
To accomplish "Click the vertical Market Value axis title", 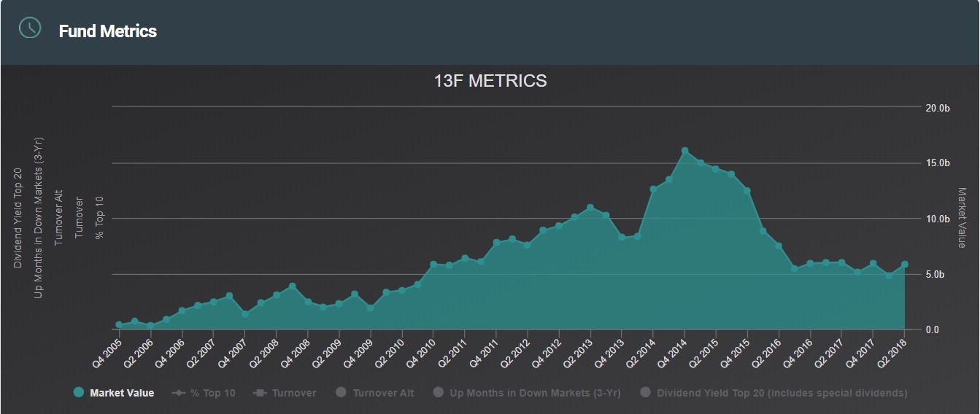I will pos(962,218).
